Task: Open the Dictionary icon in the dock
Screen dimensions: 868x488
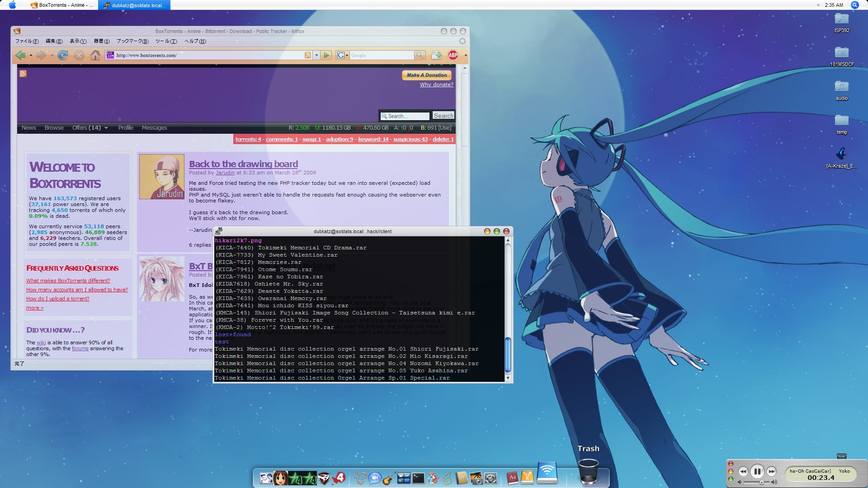Action: pyautogui.click(x=512, y=478)
